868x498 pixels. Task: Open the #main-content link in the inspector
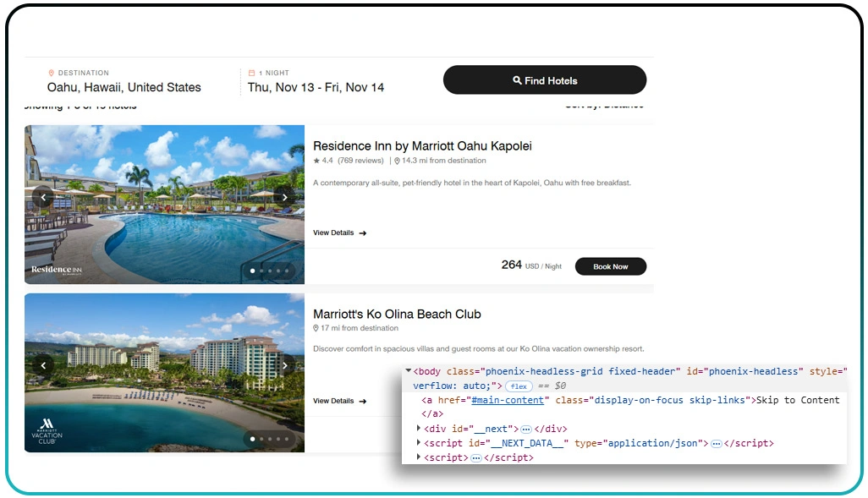point(508,400)
